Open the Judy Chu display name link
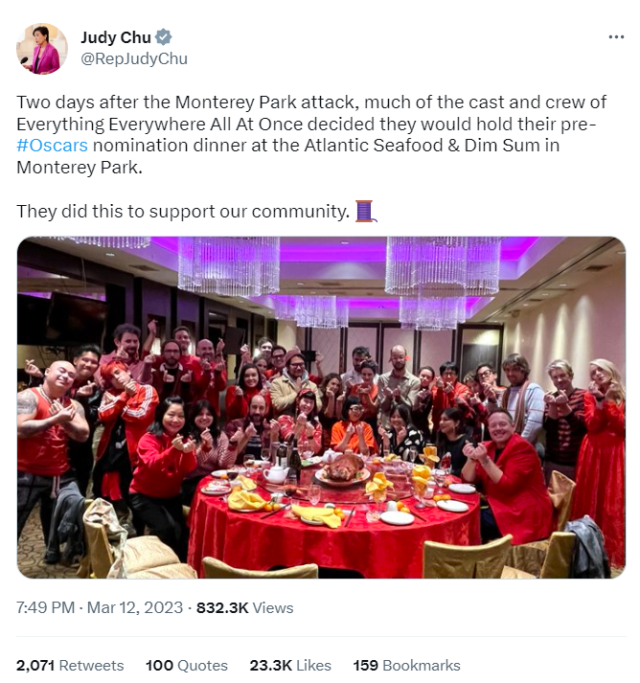Image resolution: width=640 pixels, height=683 pixels. [115, 37]
